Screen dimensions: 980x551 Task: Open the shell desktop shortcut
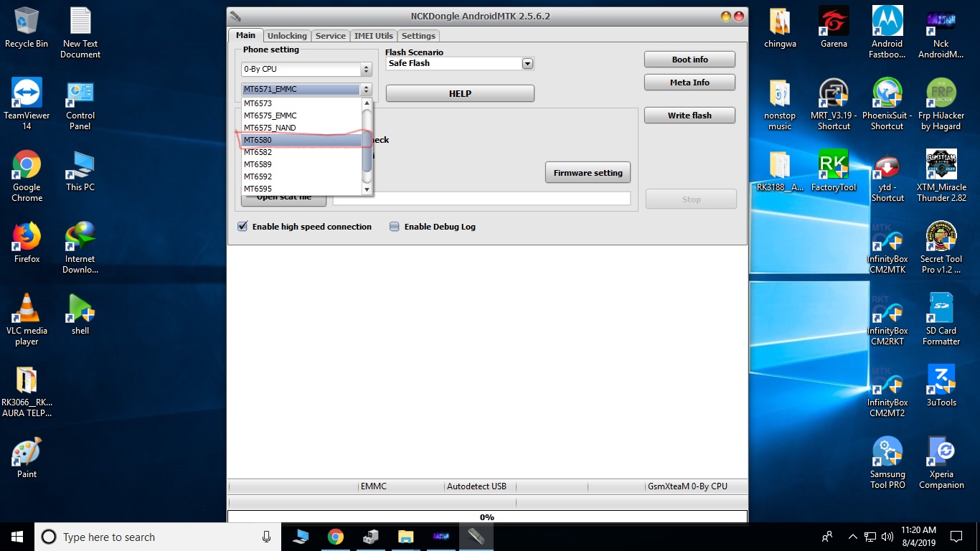click(x=80, y=314)
